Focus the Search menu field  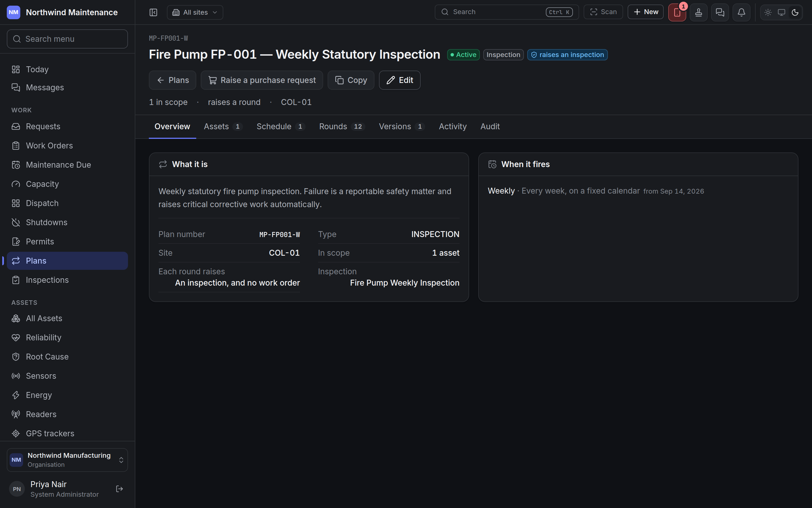click(67, 39)
